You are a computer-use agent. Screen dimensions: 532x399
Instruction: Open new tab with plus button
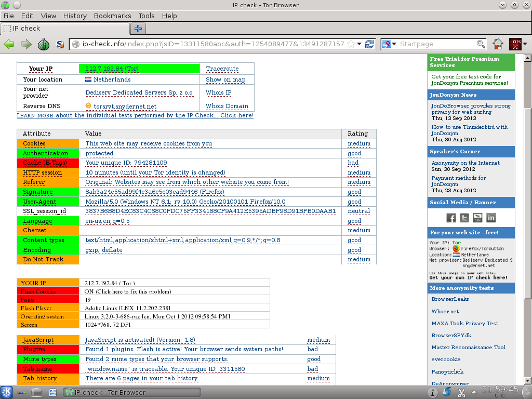138,29
